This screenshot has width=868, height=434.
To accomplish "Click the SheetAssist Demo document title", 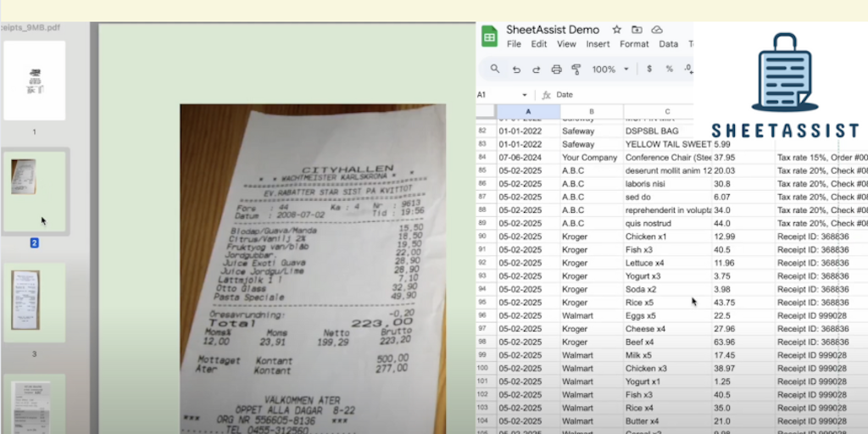I will [553, 30].
